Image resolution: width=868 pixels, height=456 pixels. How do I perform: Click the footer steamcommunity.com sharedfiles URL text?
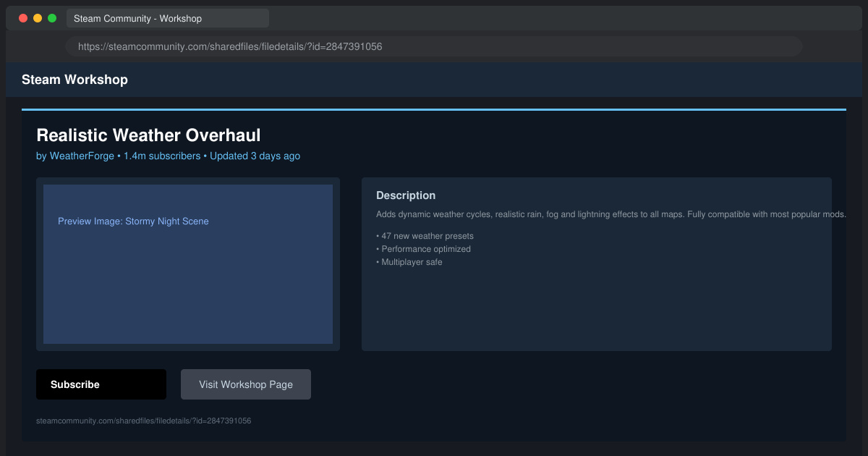[x=144, y=421]
